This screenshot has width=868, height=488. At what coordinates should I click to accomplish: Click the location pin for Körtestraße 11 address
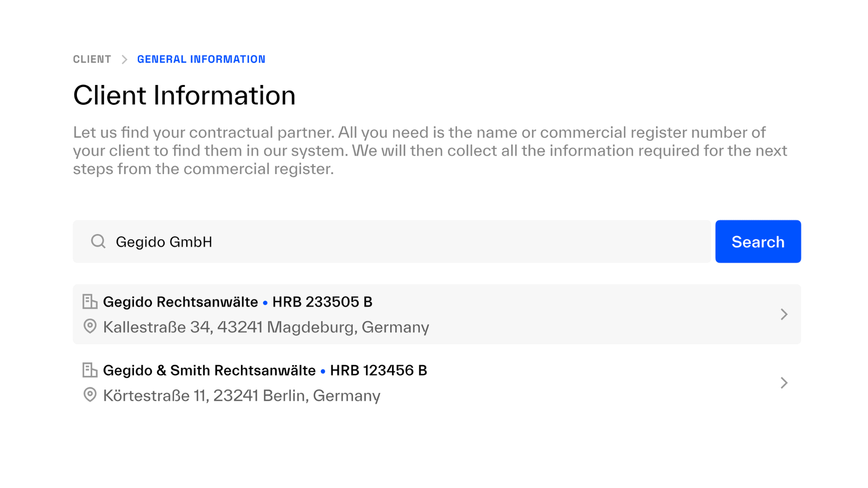point(90,395)
